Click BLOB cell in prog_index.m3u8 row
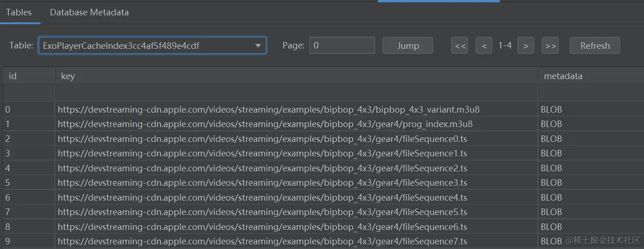This screenshot has width=644, height=249. pos(591,124)
